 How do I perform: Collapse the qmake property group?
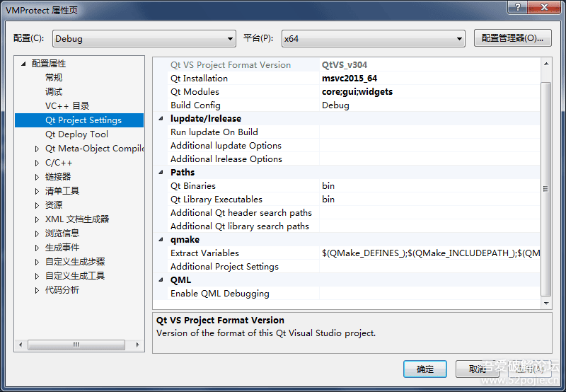pos(161,239)
